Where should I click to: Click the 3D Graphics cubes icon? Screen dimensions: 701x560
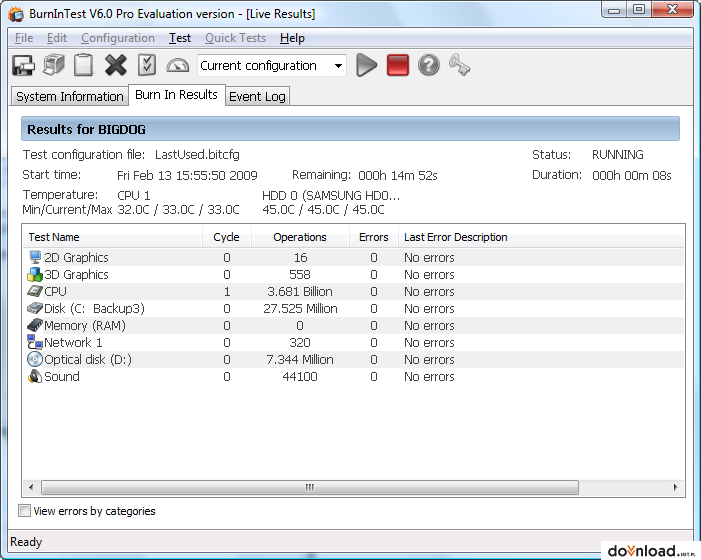click(x=35, y=274)
